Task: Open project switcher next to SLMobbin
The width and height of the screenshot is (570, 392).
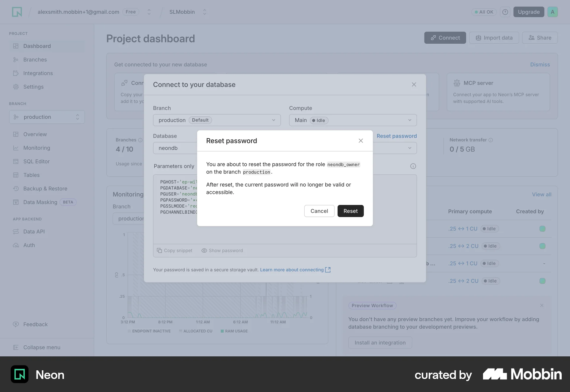Action: [205, 12]
